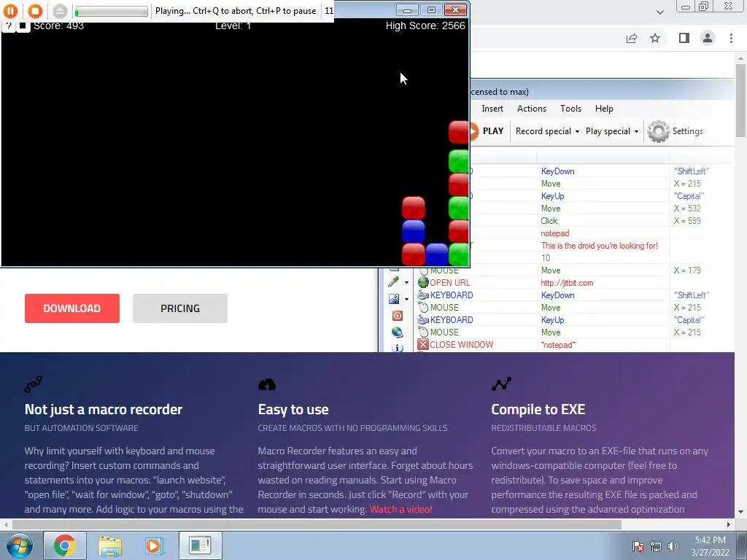
Task: Open the Help menu
Action: 604,109
